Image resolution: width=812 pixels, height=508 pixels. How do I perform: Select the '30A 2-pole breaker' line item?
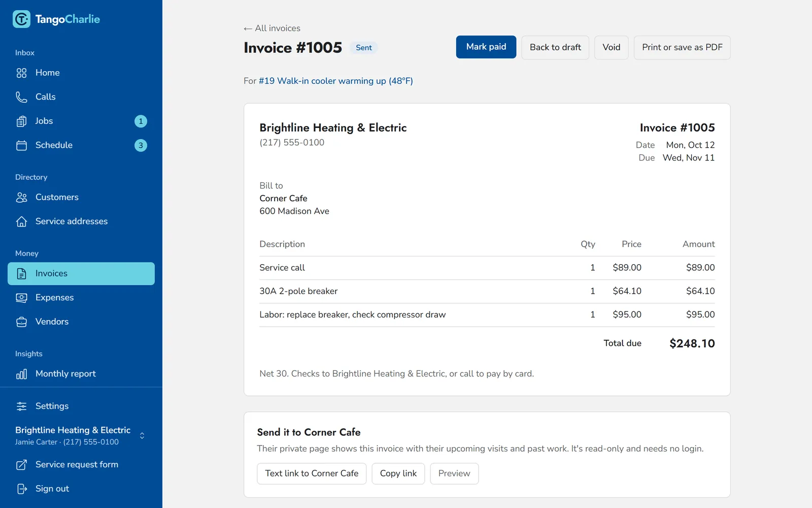(x=487, y=292)
